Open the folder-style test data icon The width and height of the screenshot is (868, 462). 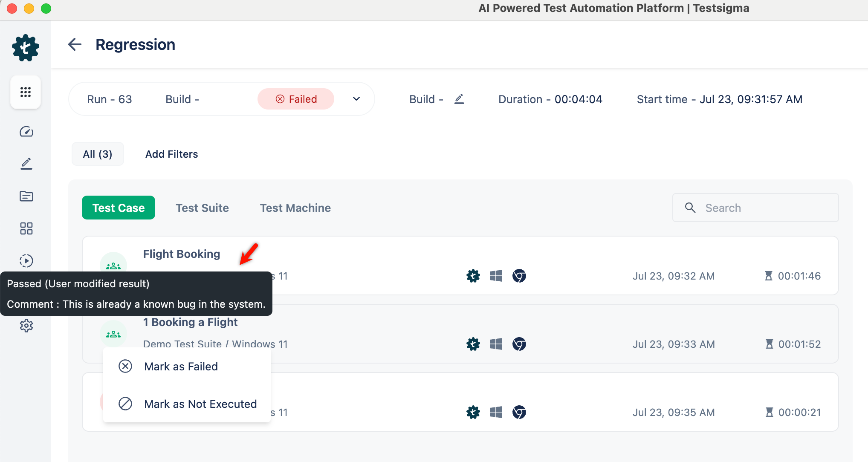pyautogui.click(x=26, y=196)
